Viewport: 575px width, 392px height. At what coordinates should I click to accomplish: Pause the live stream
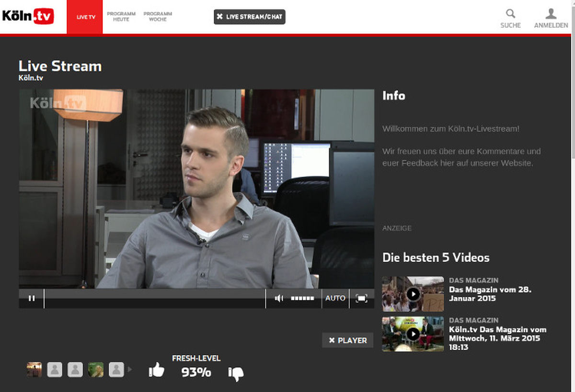32,298
